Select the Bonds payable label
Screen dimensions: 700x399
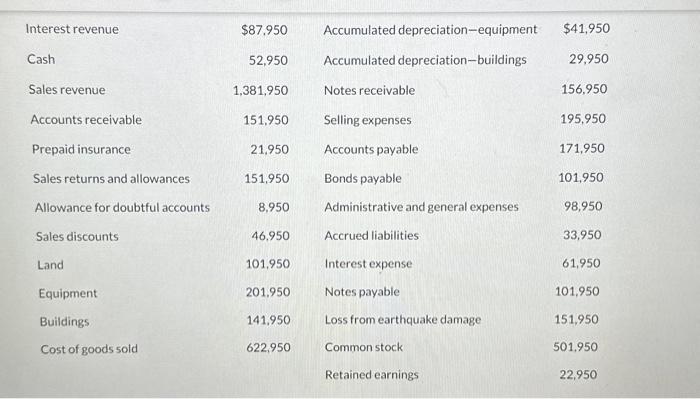[x=363, y=179]
